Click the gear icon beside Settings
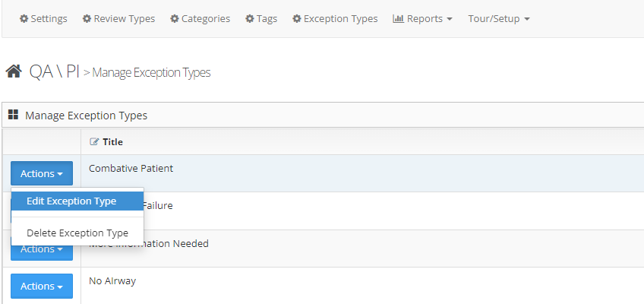This screenshot has width=644, height=304. coord(24,19)
